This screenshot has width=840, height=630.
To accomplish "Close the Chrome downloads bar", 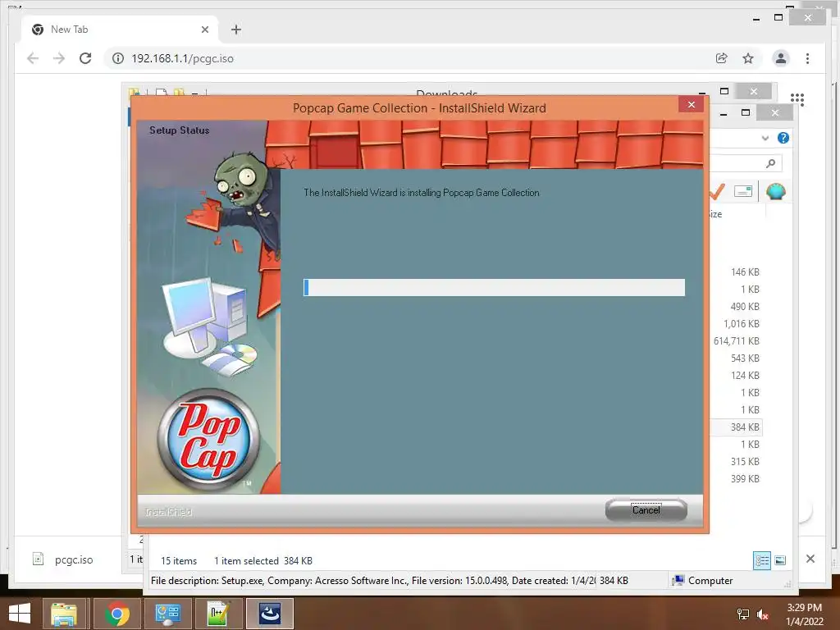I will pyautogui.click(x=810, y=559).
